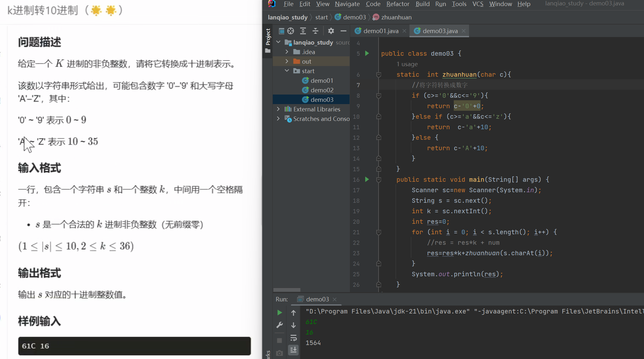The height and width of the screenshot is (359, 644).
Task: Open run configuration wrench icon
Action: (279, 325)
